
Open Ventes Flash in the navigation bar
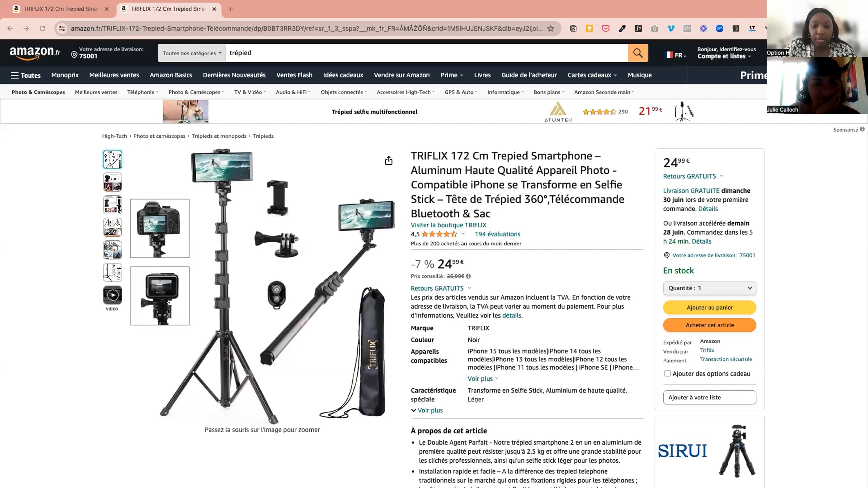(294, 75)
